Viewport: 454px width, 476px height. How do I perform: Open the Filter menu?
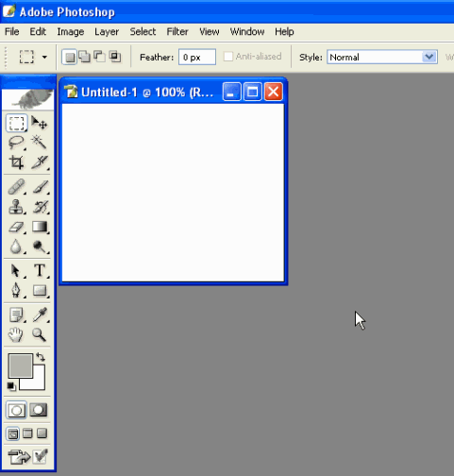[x=177, y=32]
